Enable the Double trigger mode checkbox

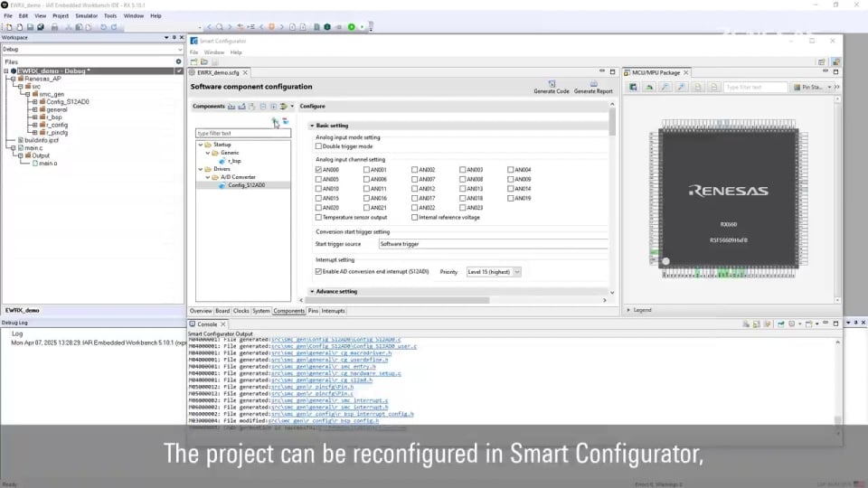coord(318,146)
